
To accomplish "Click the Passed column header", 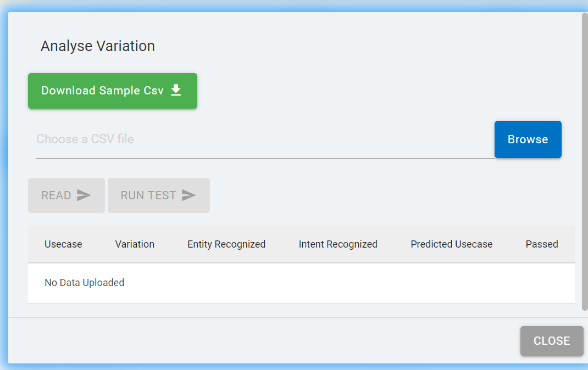I will click(542, 244).
